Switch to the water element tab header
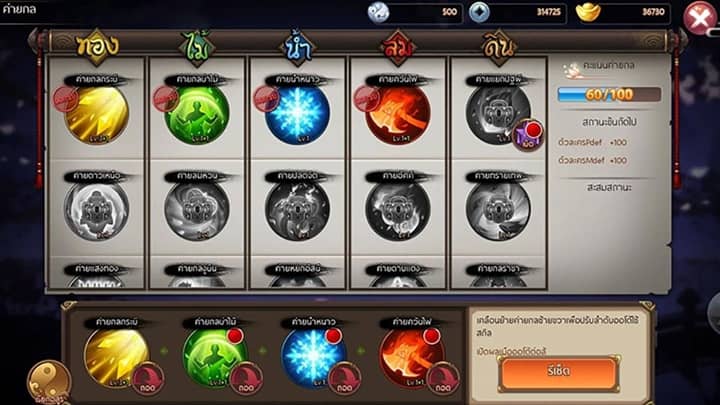This screenshot has height=405, width=720. (x=298, y=47)
